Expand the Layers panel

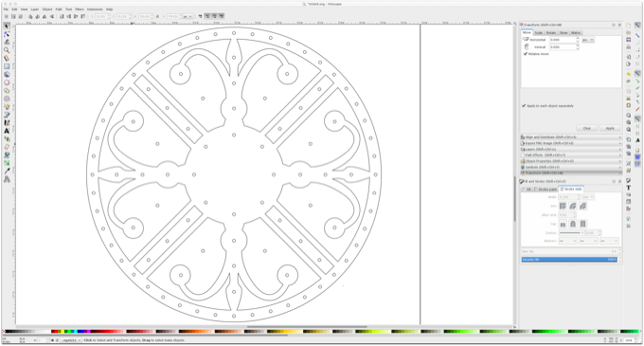tap(571, 149)
